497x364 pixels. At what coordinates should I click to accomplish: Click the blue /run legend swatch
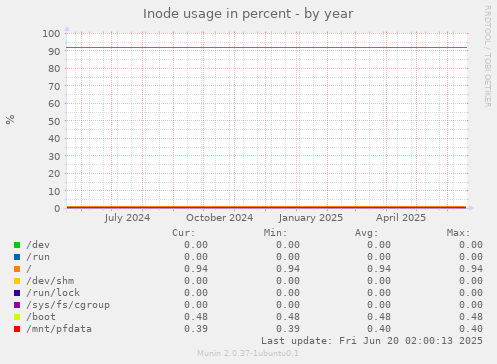[17, 257]
